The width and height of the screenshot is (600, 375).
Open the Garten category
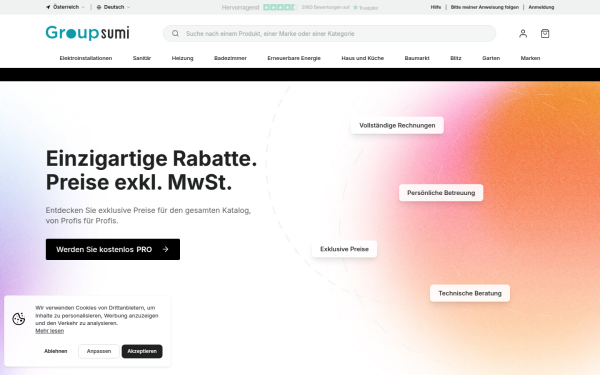click(491, 58)
